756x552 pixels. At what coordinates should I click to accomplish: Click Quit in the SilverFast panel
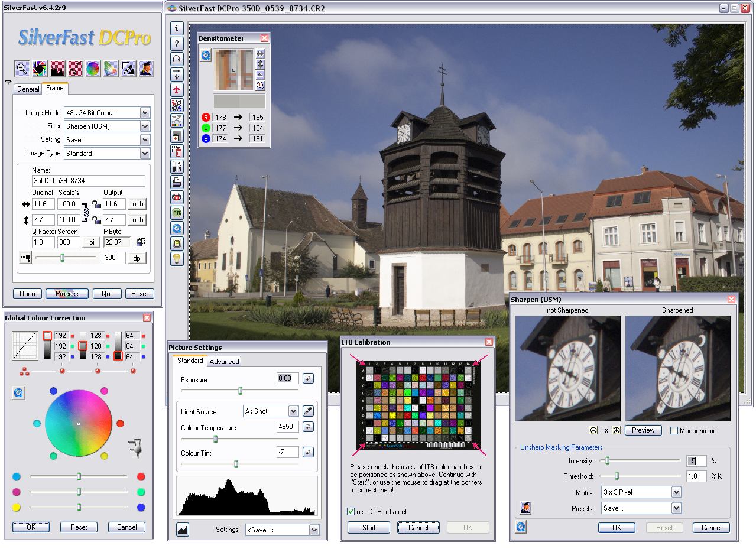tap(107, 294)
